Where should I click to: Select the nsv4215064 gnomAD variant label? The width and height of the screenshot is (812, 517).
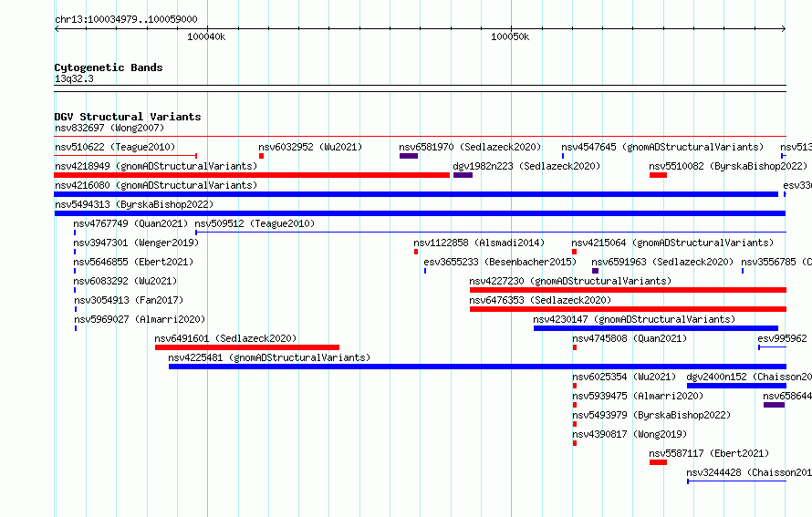point(672,243)
